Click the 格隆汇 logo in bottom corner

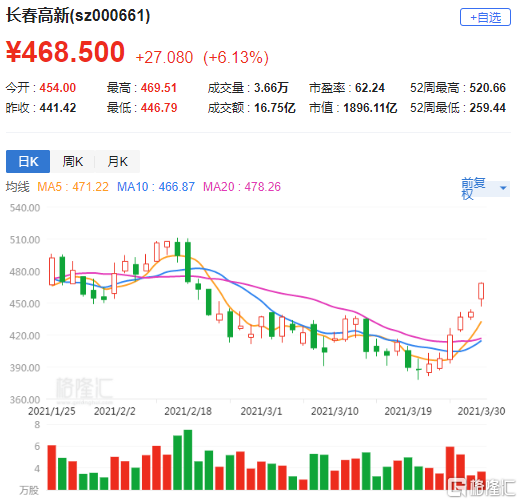point(482,488)
